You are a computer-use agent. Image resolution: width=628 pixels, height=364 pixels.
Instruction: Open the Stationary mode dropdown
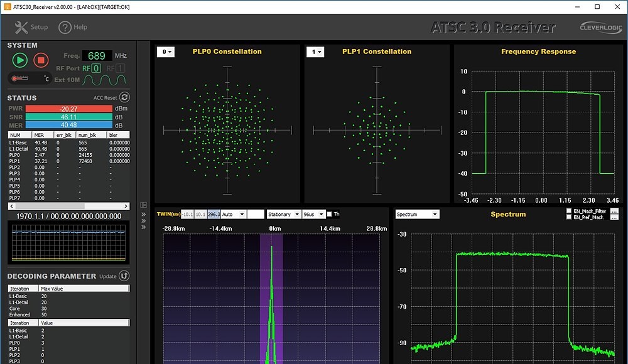pos(284,215)
